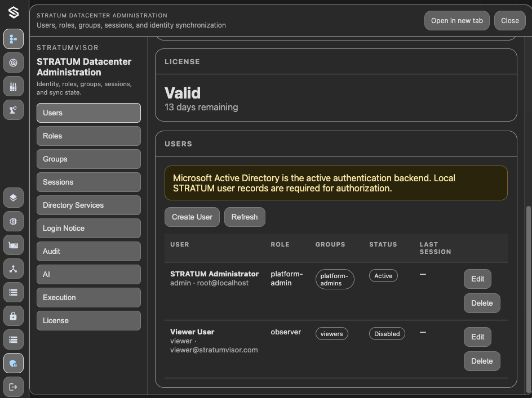
Task: Close the administration panel
Action: pos(510,21)
